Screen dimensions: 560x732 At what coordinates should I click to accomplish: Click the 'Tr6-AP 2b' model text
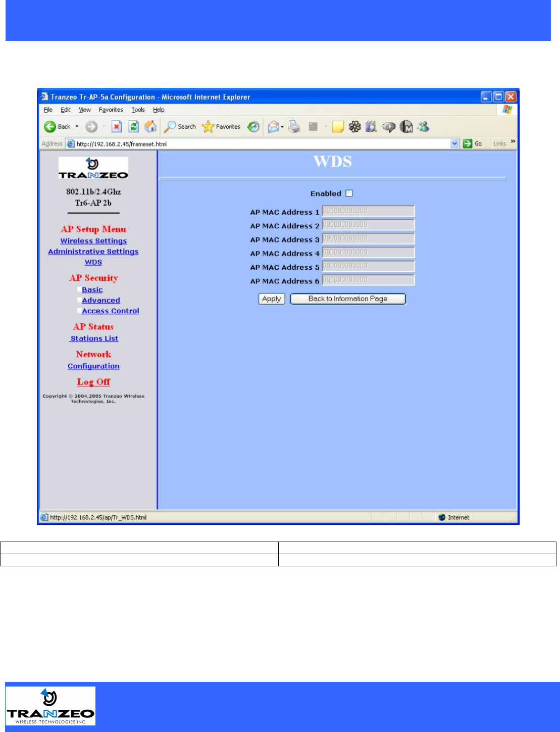coord(93,203)
